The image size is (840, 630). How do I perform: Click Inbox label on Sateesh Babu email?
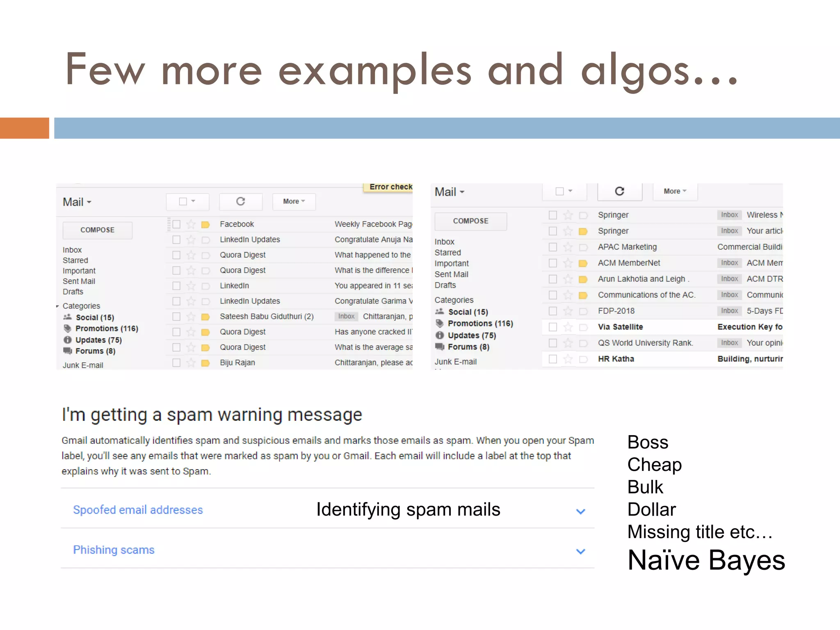[346, 316]
